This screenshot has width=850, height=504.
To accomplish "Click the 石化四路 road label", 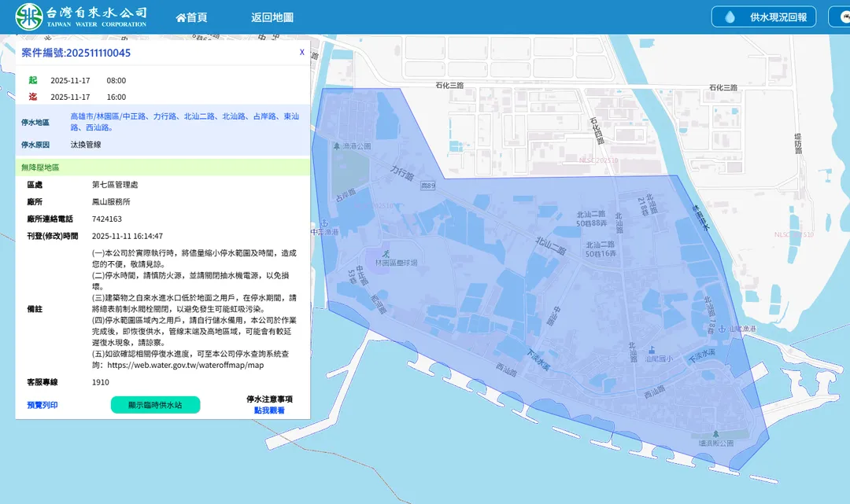I will (x=597, y=131).
